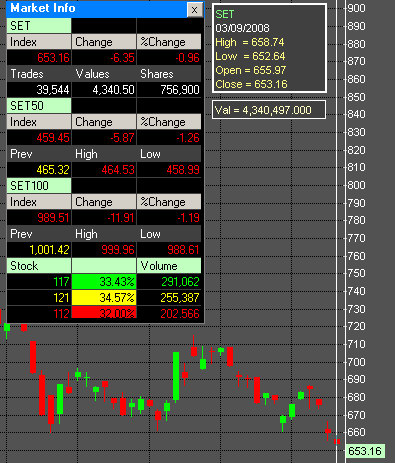The height and width of the screenshot is (463, 395).
Task: Click the latest red candlestick near 653
Action: [337, 441]
